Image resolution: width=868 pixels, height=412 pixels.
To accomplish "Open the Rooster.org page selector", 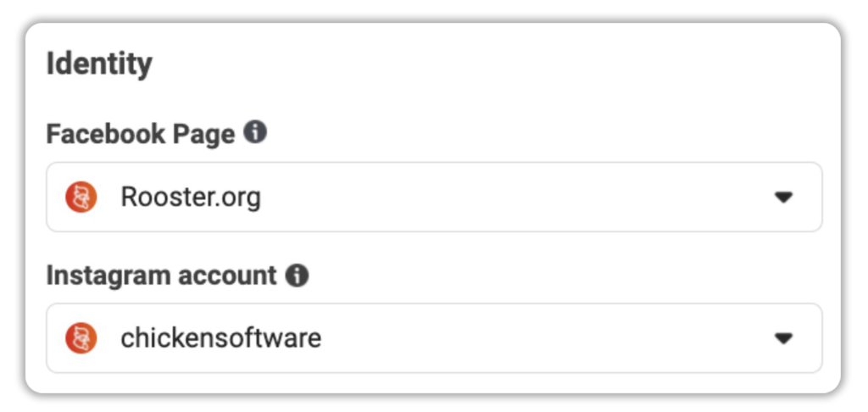I will pyautogui.click(x=434, y=198).
